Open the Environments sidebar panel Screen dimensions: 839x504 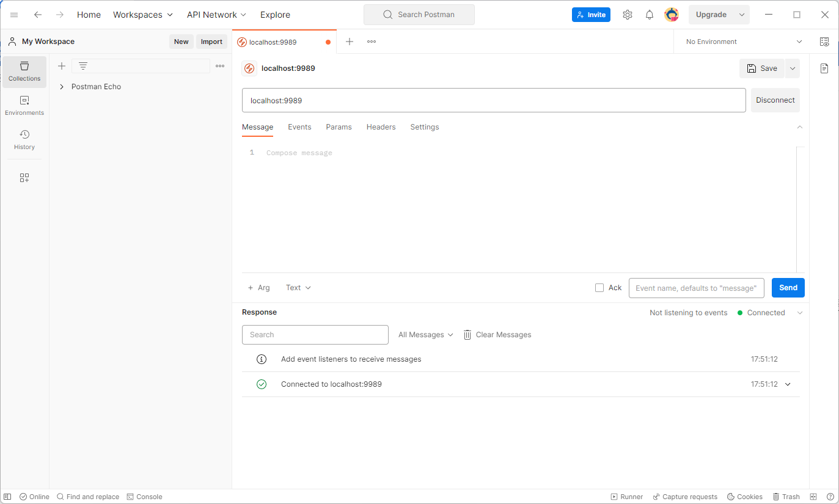[x=24, y=106]
